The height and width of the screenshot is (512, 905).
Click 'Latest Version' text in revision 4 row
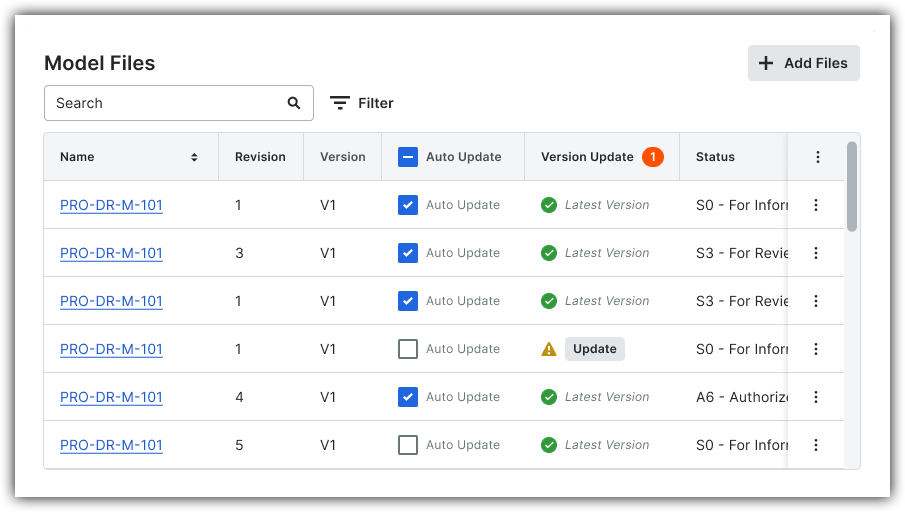pyautogui.click(x=607, y=397)
